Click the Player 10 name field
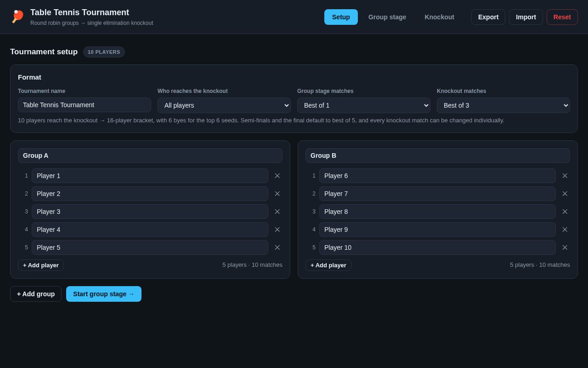 tap(437, 247)
